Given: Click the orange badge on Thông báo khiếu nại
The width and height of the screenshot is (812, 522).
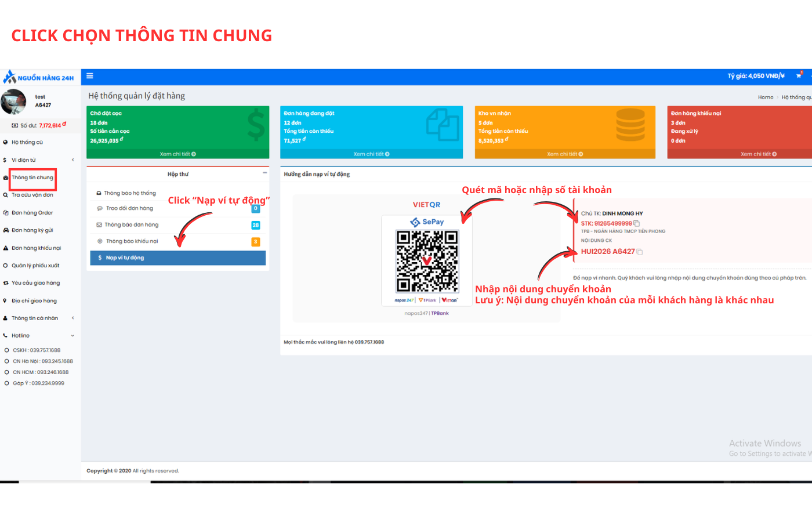Looking at the screenshot, I should [255, 241].
